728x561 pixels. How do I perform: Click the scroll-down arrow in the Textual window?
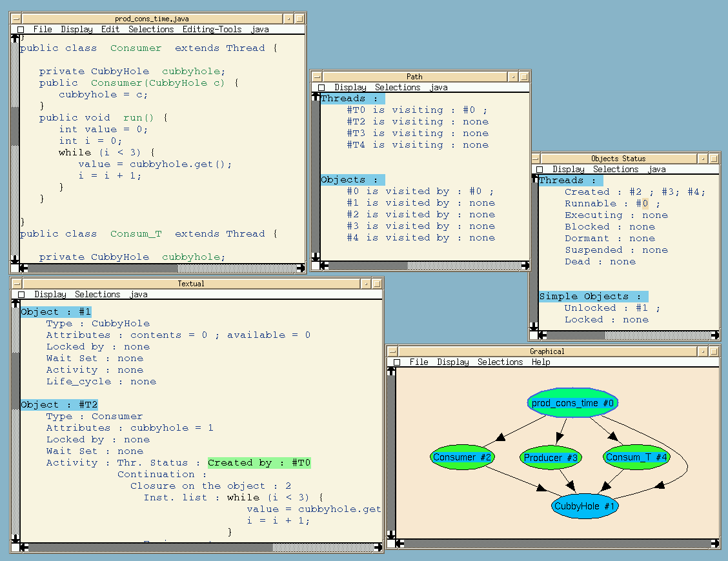[x=15, y=538]
